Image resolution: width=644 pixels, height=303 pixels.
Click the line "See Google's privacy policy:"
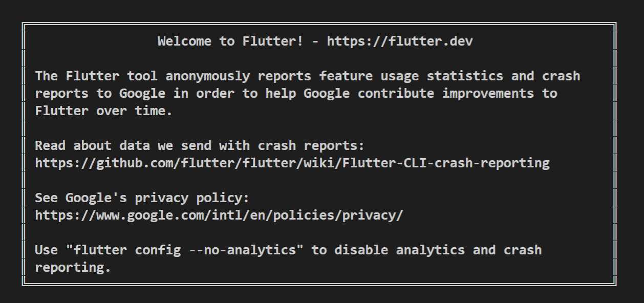[x=142, y=198]
